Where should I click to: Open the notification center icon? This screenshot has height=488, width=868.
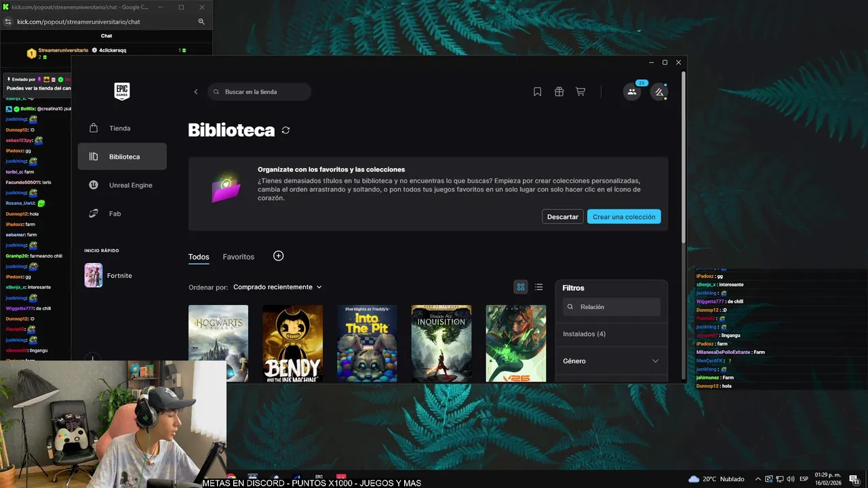tap(855, 479)
